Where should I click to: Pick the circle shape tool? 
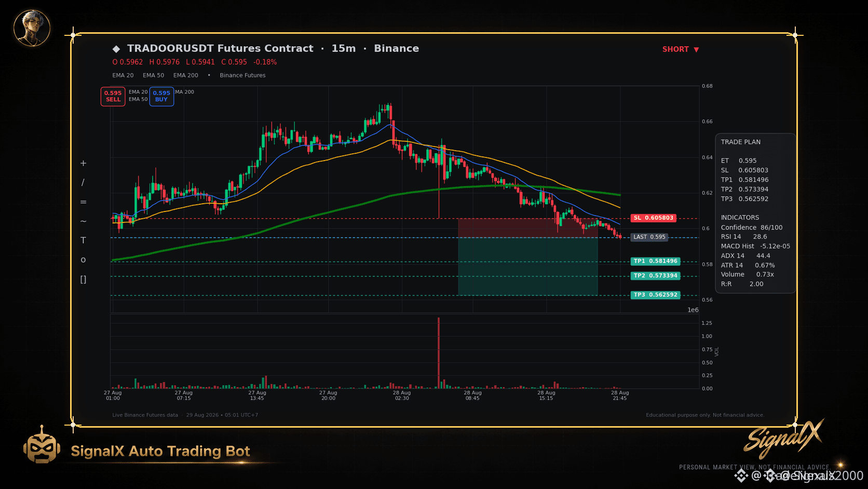(83, 260)
